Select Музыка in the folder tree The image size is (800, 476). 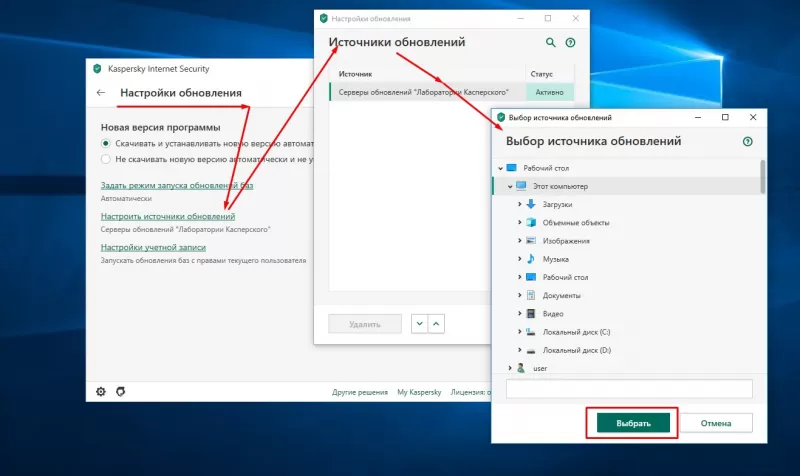pos(556,259)
